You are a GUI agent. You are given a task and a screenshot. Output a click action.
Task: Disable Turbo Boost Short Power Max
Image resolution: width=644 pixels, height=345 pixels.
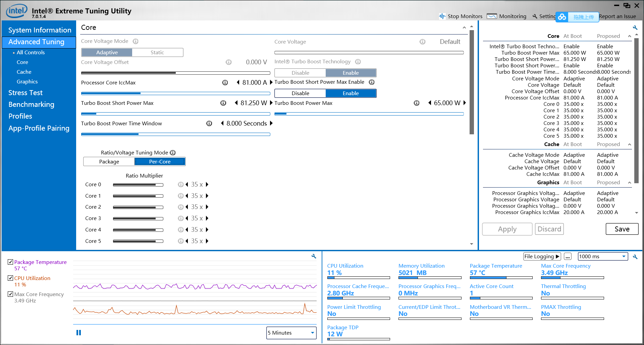(x=300, y=93)
